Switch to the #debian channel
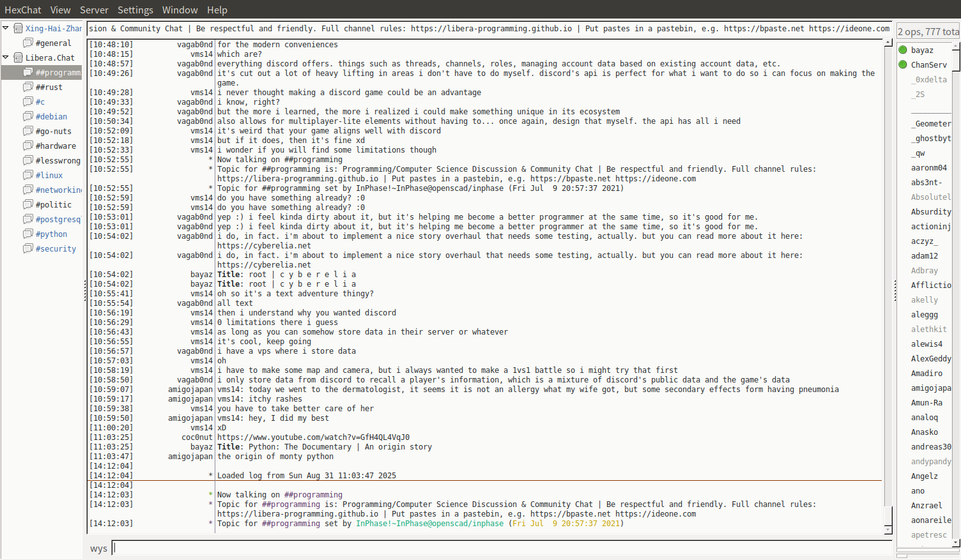 coord(51,116)
